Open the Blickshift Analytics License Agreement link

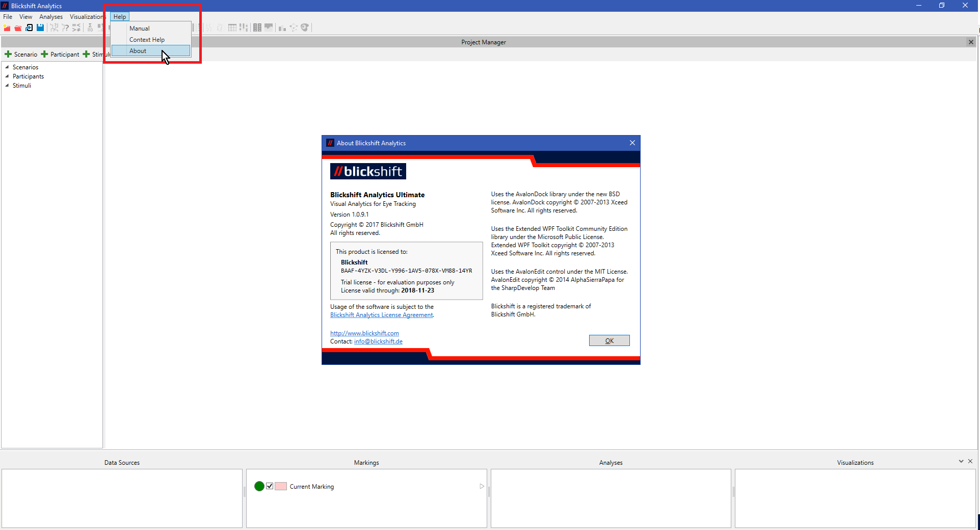(381, 315)
